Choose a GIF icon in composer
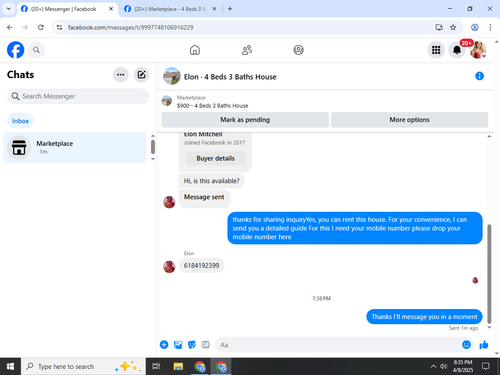500x375 pixels. (206, 345)
